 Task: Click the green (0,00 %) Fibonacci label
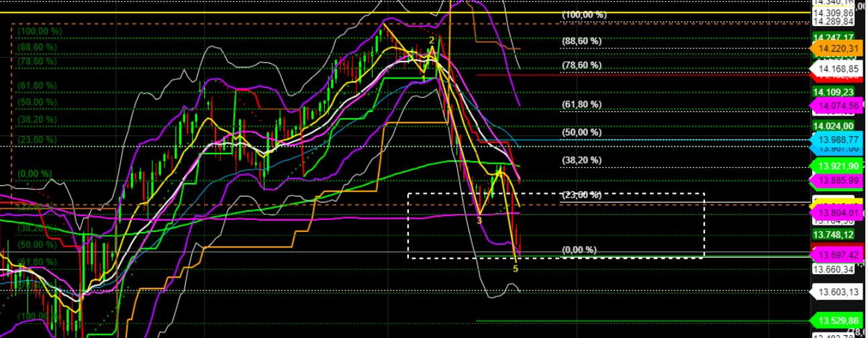(x=35, y=173)
